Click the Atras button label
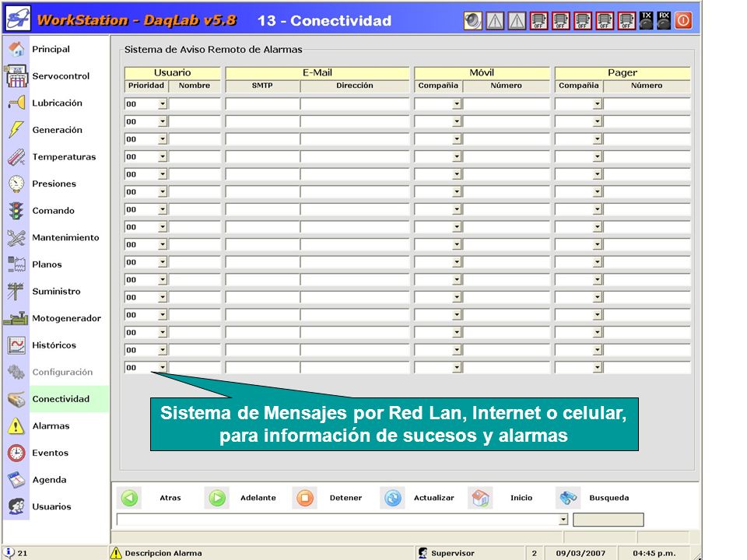Image resolution: width=747 pixels, height=560 pixels. (x=170, y=498)
